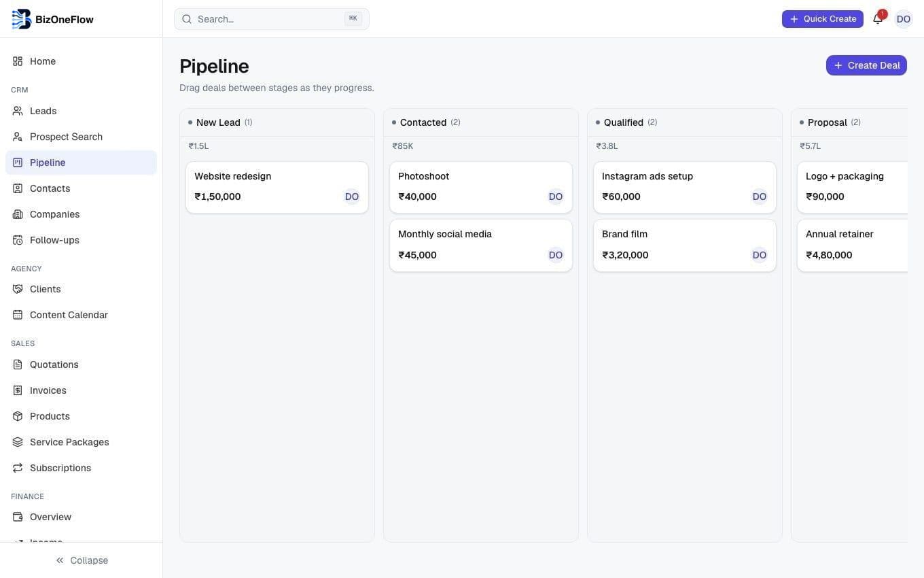
Task: Click the ₹85K Contacted total
Action: (403, 146)
